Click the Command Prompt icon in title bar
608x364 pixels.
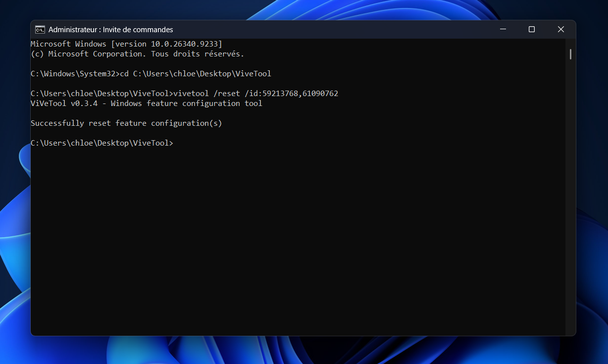tap(40, 30)
